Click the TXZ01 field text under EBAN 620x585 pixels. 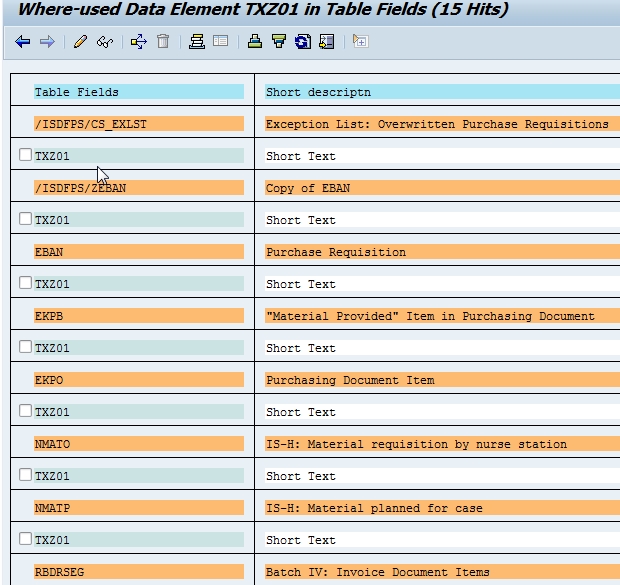[x=52, y=284]
